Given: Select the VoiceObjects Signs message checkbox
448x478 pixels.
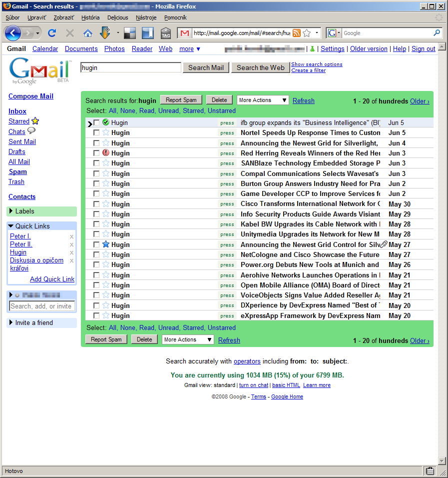Looking at the screenshot, I should pyautogui.click(x=96, y=295).
